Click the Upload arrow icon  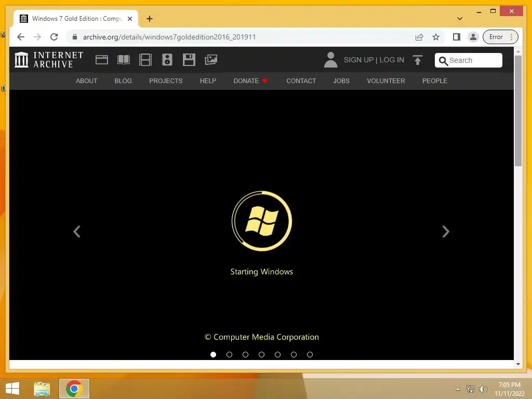pyautogui.click(x=417, y=60)
